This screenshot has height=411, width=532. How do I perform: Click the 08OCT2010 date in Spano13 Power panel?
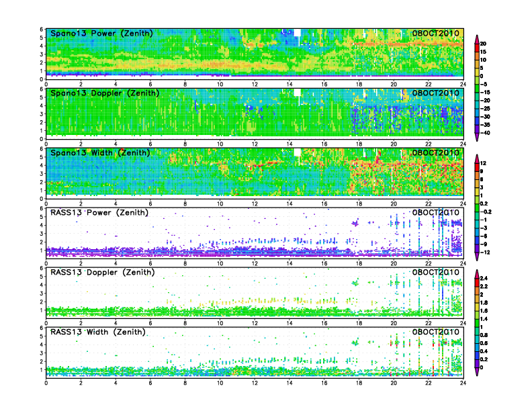pyautogui.click(x=436, y=33)
